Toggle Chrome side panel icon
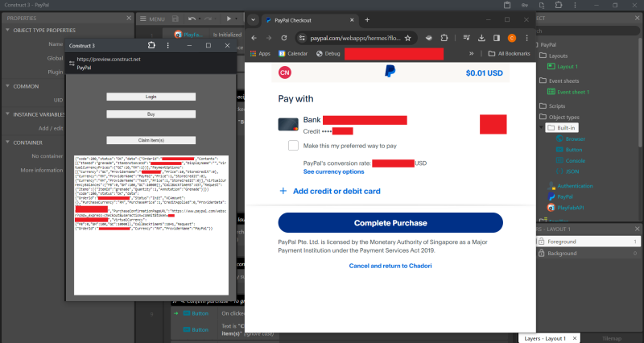 (x=497, y=38)
